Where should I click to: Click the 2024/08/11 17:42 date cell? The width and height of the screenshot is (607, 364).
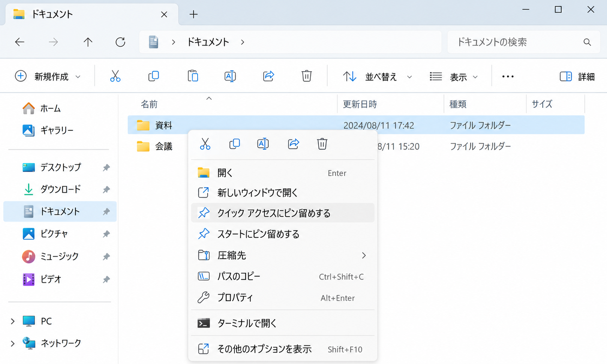(x=379, y=125)
